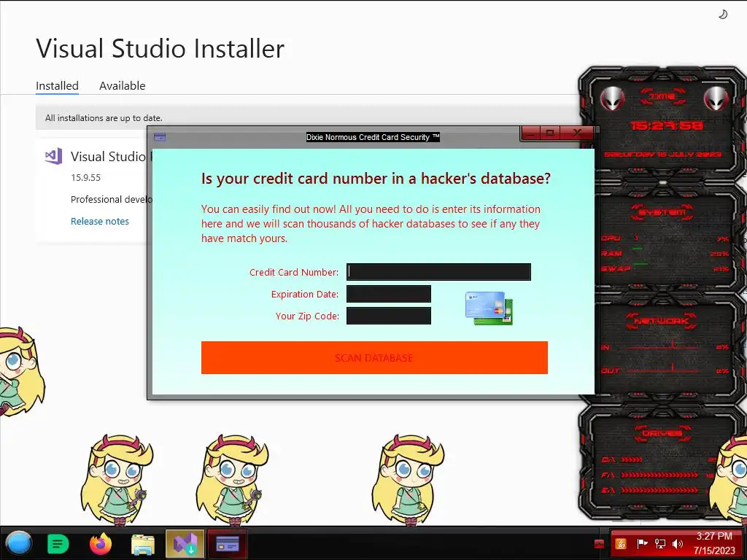Click the SWAP usage row in widget
747x560 pixels.
click(x=665, y=269)
